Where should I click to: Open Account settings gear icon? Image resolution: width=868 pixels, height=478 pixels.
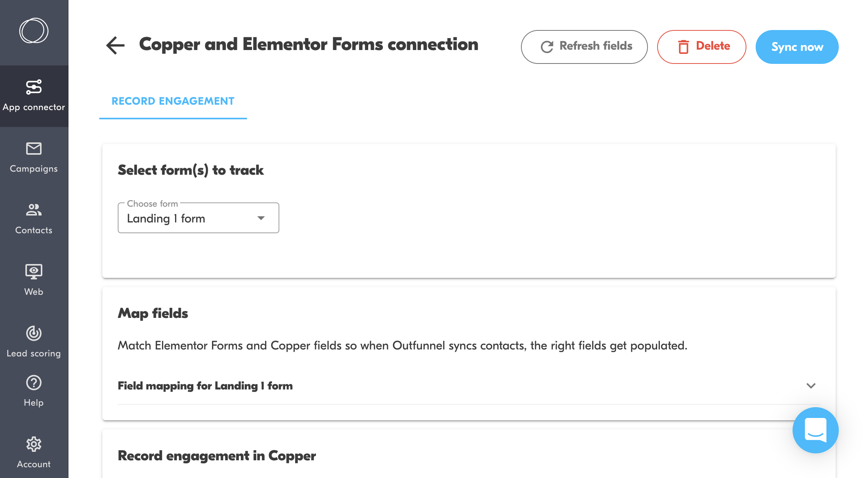(x=34, y=445)
